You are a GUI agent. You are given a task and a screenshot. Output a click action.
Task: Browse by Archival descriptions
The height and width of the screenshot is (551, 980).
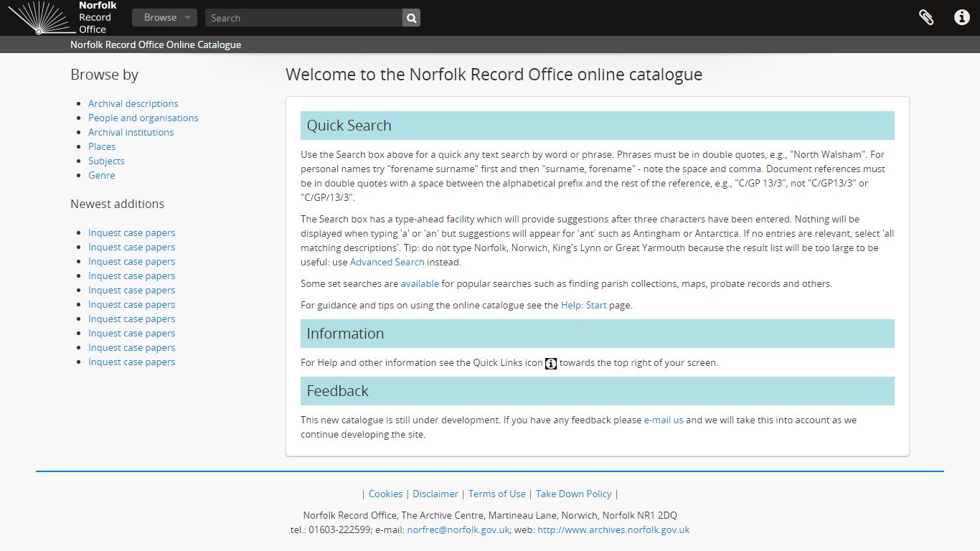(133, 103)
